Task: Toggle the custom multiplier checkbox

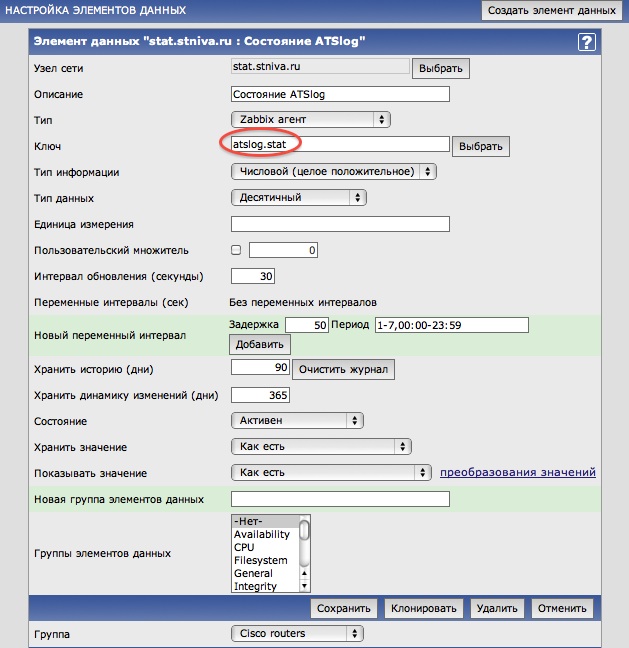Action: [x=236, y=249]
